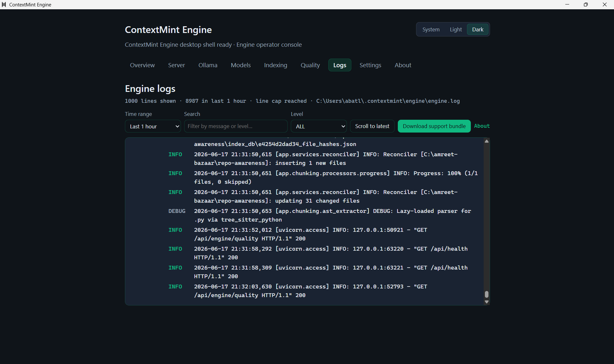The image size is (614, 364).
Task: Click the log scrollbar thumb
Action: 487,294
